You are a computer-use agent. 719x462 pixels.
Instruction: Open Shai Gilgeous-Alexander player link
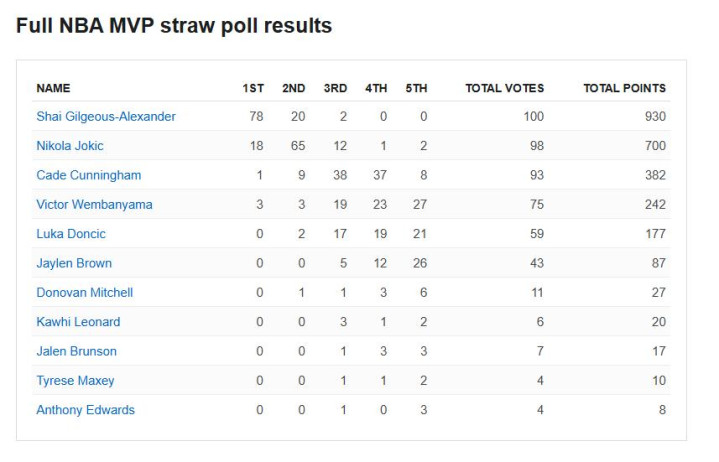[x=106, y=117]
